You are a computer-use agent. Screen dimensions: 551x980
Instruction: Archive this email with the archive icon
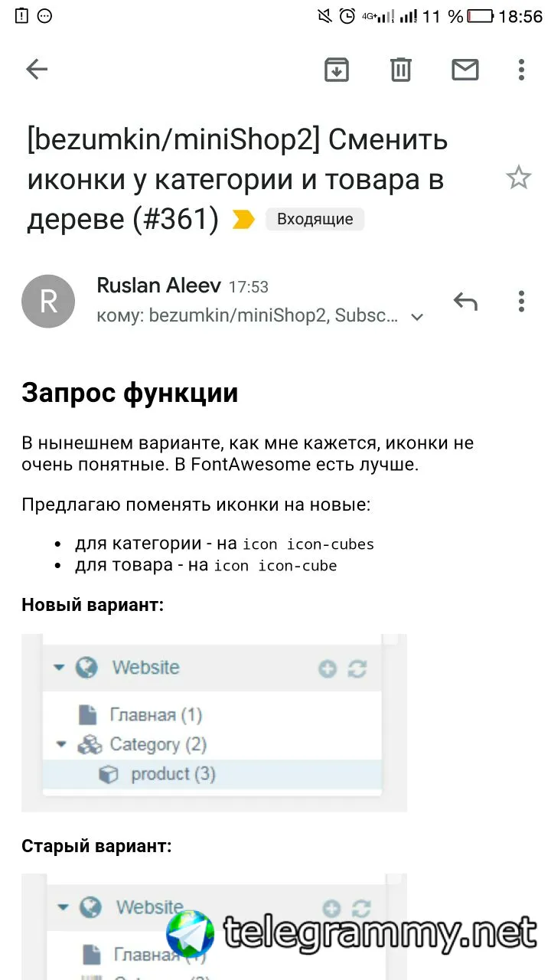tap(337, 70)
